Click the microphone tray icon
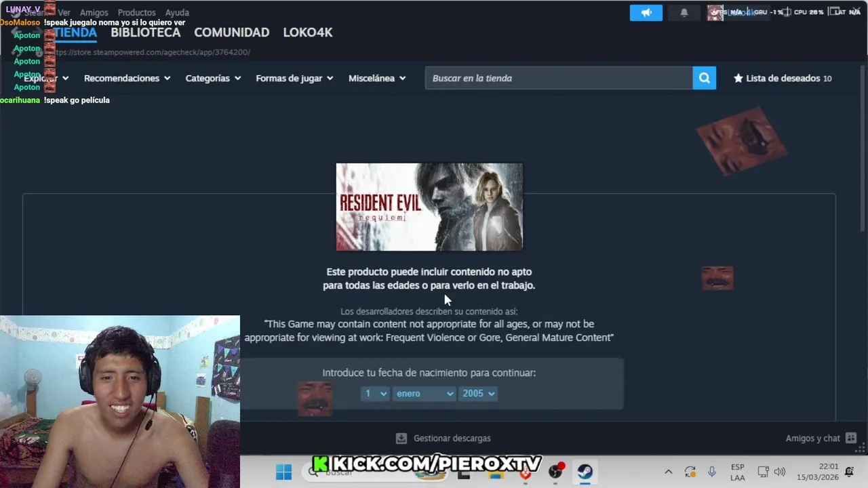 712,472
